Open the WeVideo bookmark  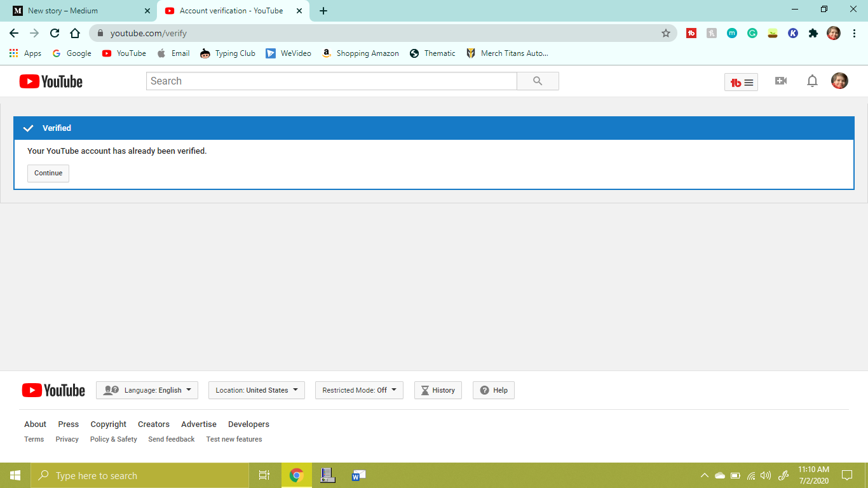288,53
